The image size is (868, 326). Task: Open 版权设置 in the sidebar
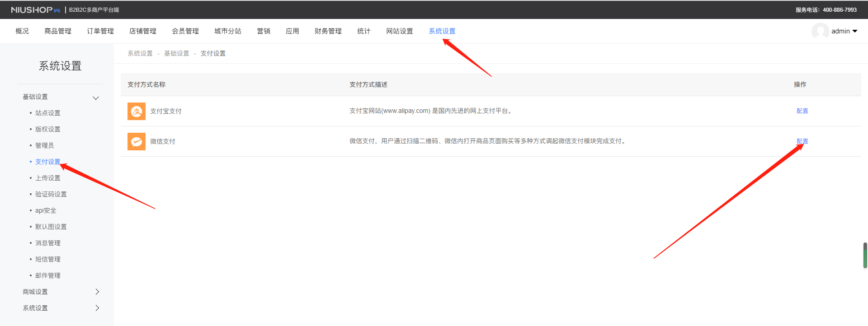pos(48,129)
